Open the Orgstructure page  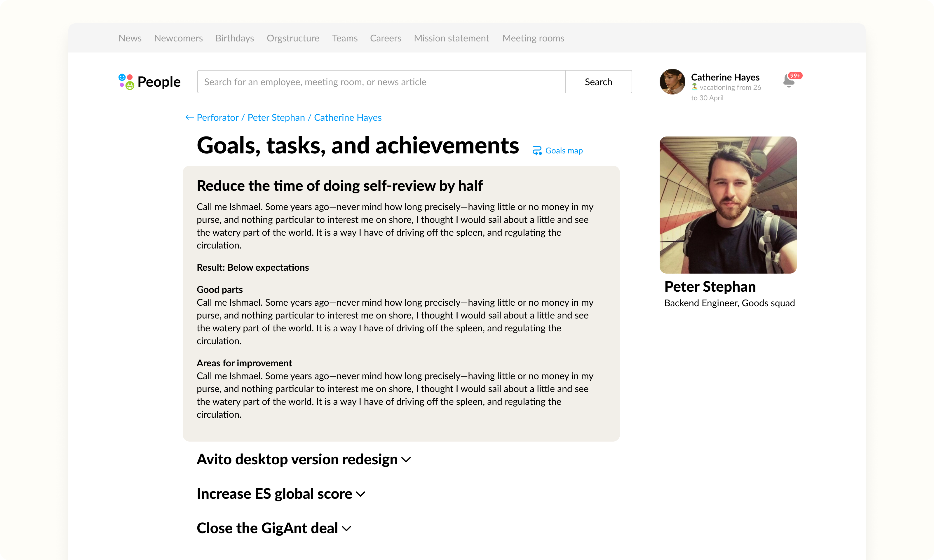293,38
